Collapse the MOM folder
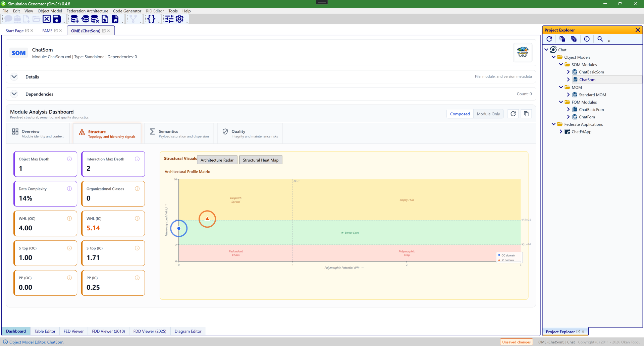 [x=561, y=87]
